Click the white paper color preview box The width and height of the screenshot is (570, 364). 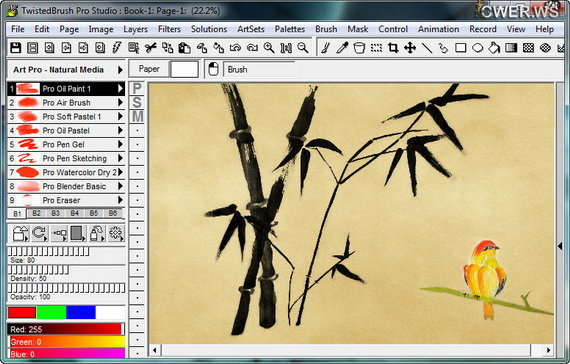click(x=184, y=69)
